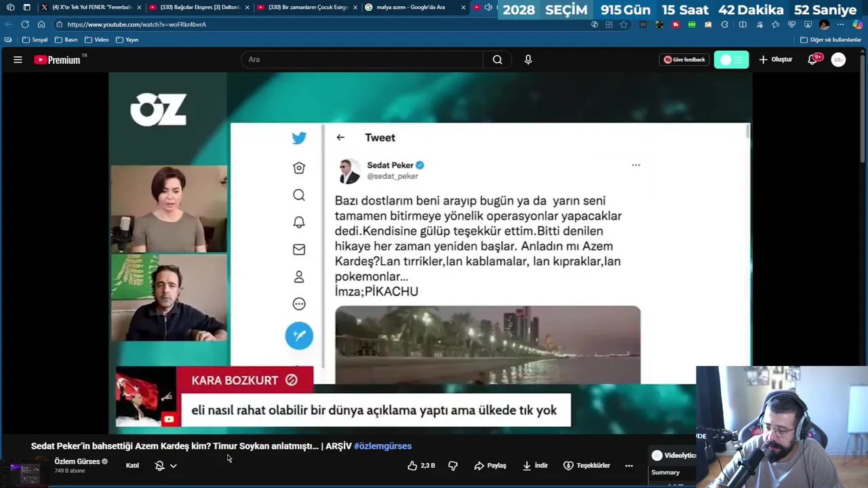Open Oluştur create menu
The image size is (868, 488).
(775, 60)
